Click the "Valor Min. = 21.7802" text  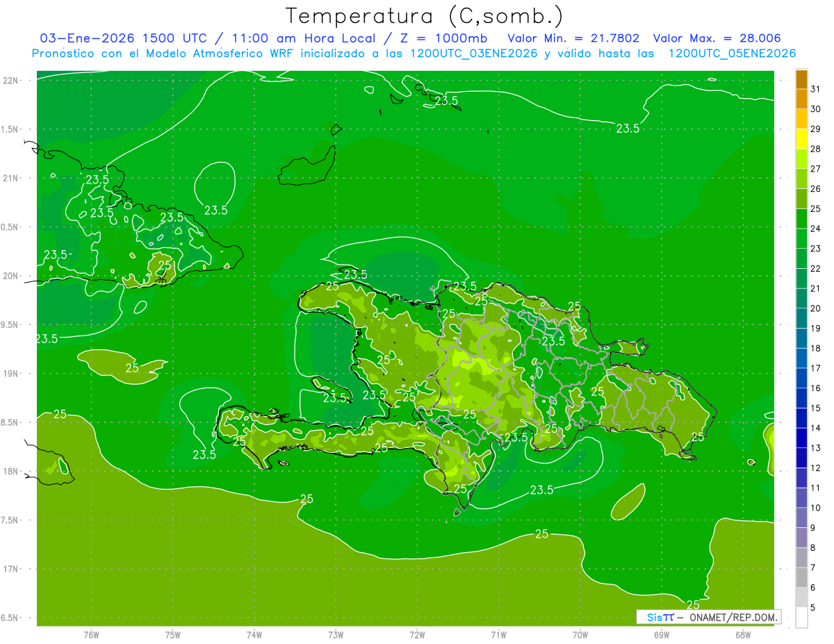click(573, 38)
